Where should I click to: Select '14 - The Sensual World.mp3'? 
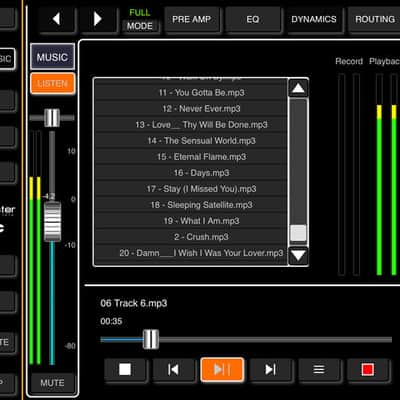pos(191,141)
